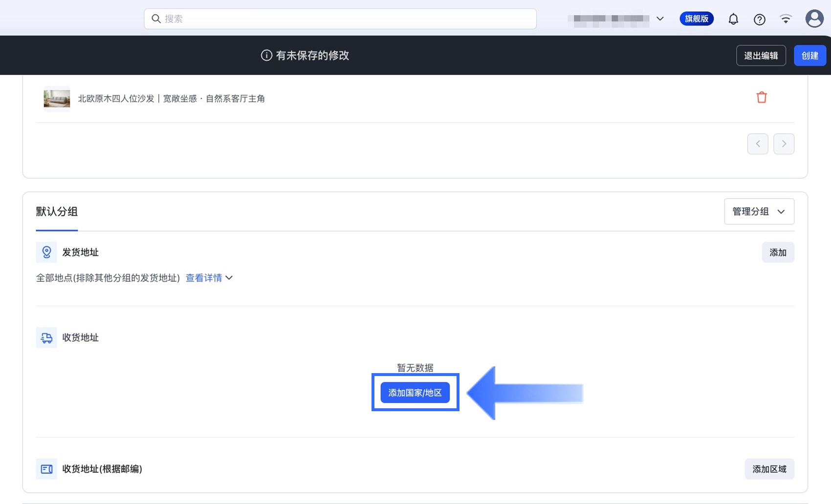
Task: Open the help question mark icon
Action: [x=759, y=19]
